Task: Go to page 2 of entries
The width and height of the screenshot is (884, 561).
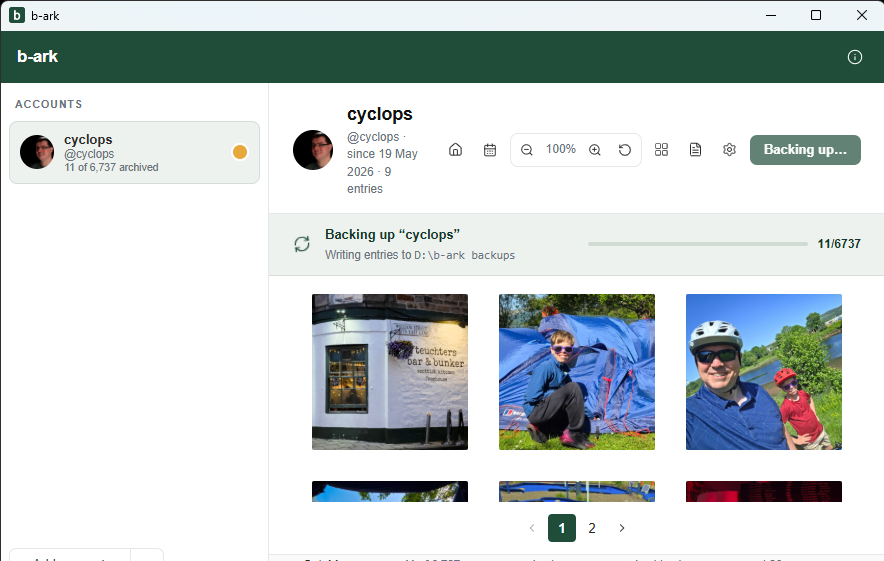Action: (592, 528)
